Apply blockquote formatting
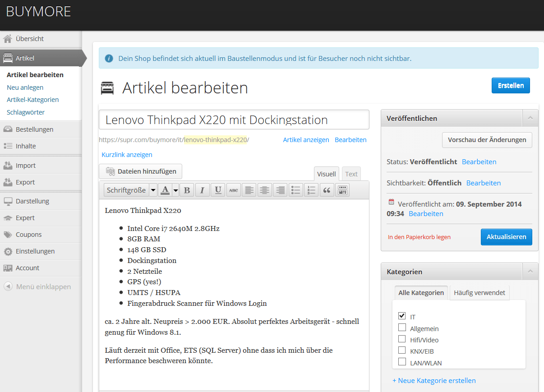 click(327, 190)
